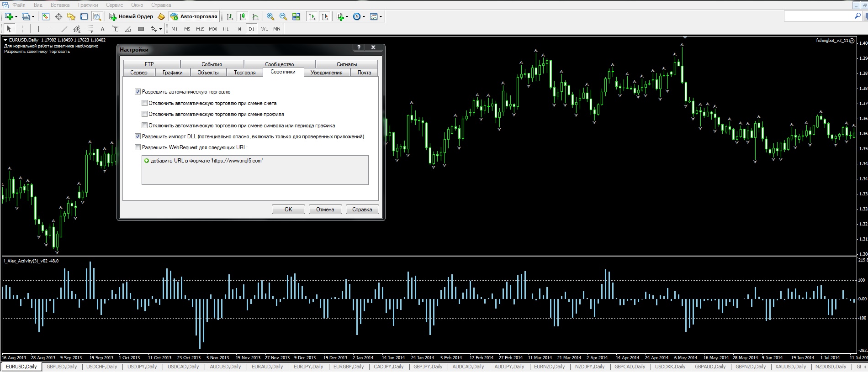The width and height of the screenshot is (868, 372).
Task: Select the rectangle shape tool
Action: pyautogui.click(x=141, y=29)
